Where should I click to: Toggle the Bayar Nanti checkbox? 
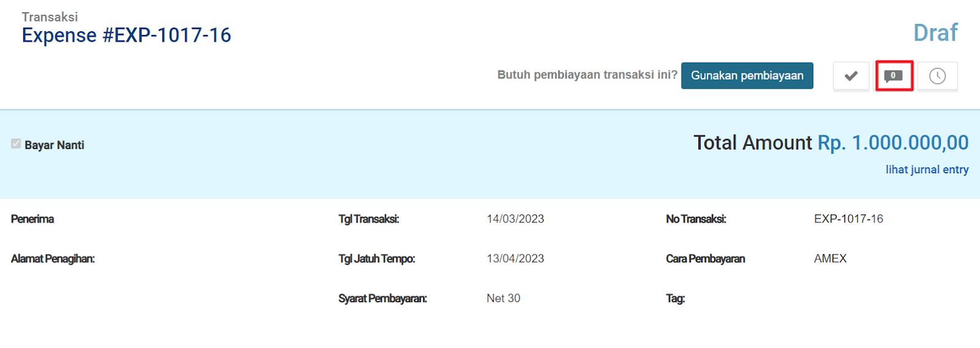coord(16,143)
